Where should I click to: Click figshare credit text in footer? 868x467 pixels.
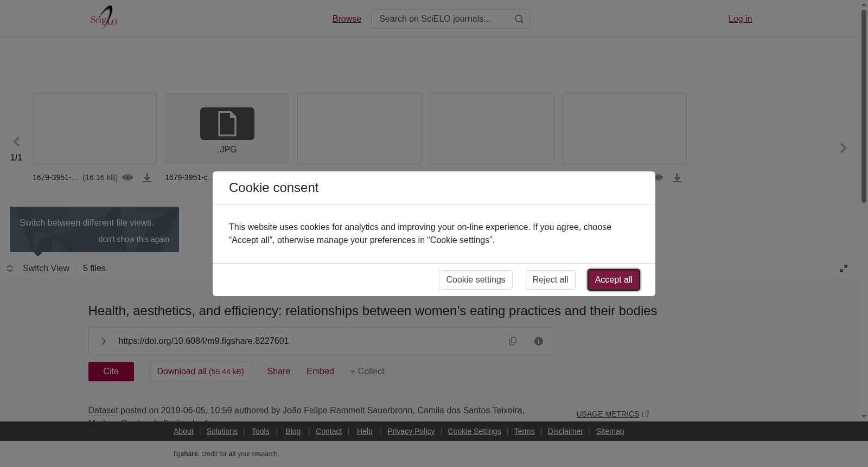(x=226, y=454)
